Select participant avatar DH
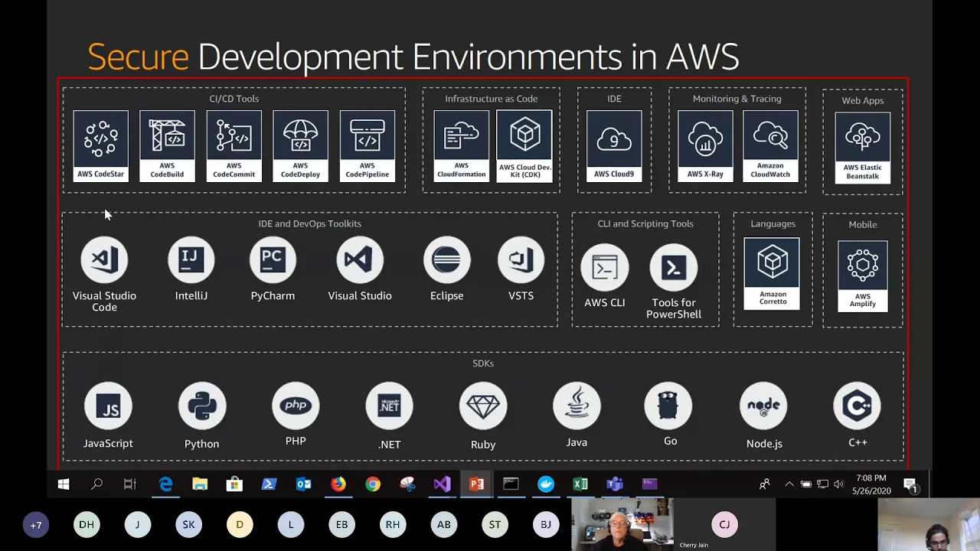This screenshot has height=551, width=980. click(87, 525)
